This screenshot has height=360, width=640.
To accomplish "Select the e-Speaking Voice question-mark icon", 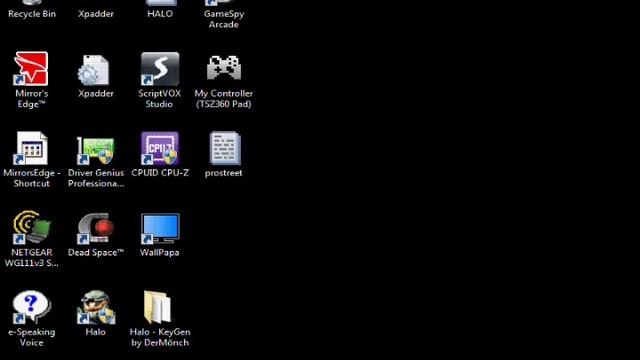I will coord(31,307).
